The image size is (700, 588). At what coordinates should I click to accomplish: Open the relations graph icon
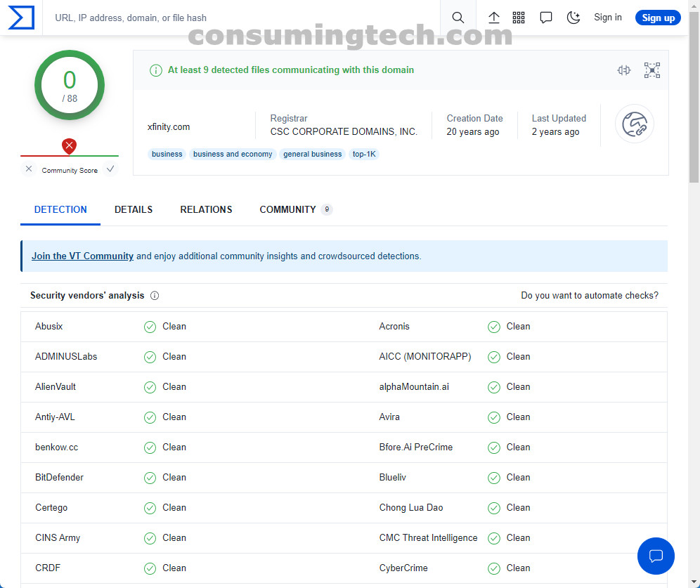click(x=652, y=70)
